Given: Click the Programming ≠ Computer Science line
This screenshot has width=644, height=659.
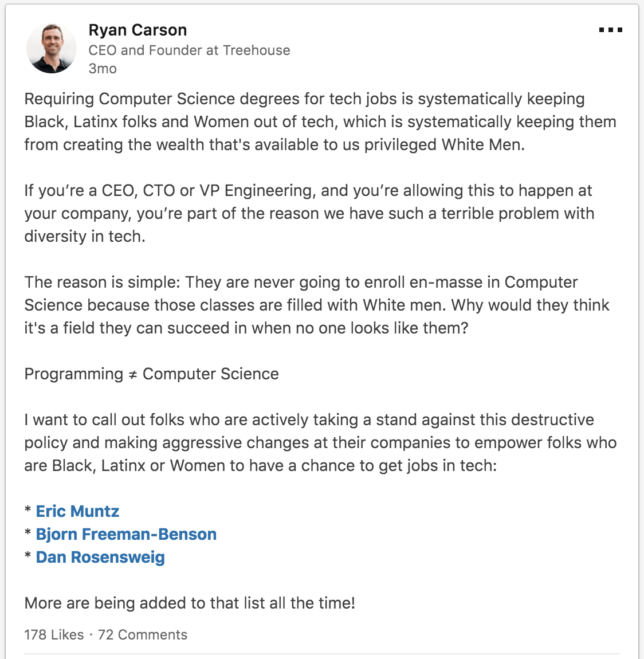Looking at the screenshot, I should point(151,374).
